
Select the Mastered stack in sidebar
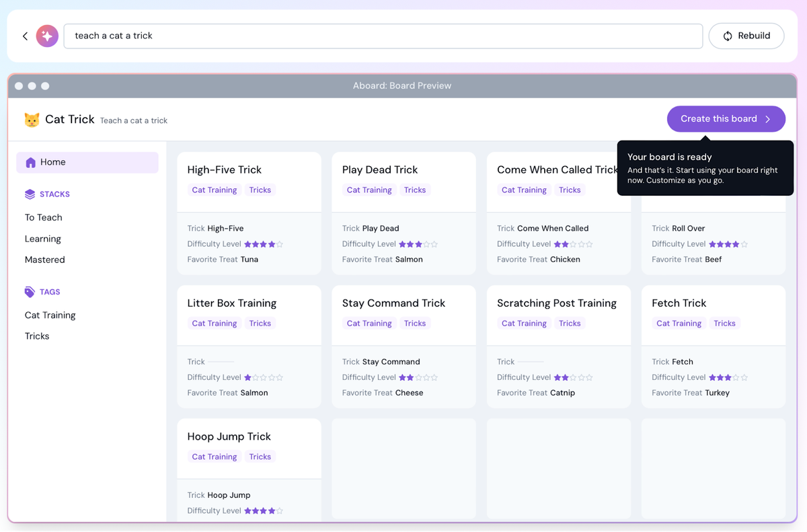tap(45, 260)
